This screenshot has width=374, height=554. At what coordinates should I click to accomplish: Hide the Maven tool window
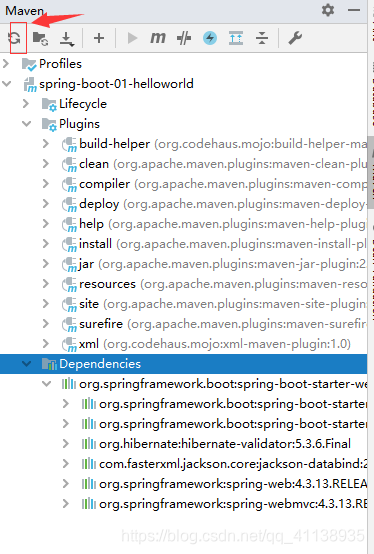pos(354,10)
